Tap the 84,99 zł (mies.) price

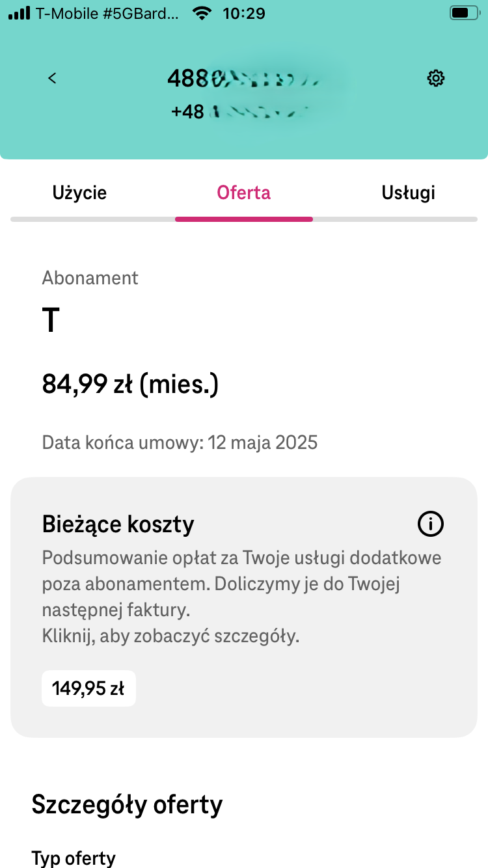130,385
